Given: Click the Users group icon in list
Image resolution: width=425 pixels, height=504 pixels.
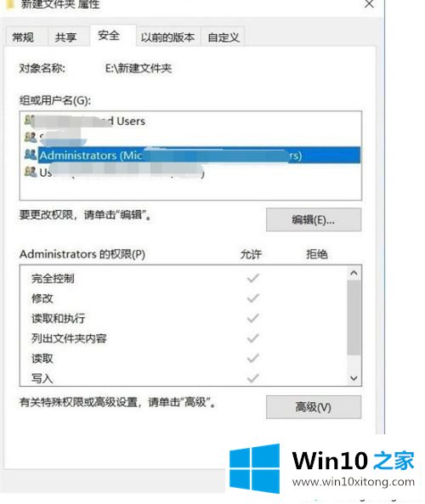Looking at the screenshot, I should [x=31, y=172].
